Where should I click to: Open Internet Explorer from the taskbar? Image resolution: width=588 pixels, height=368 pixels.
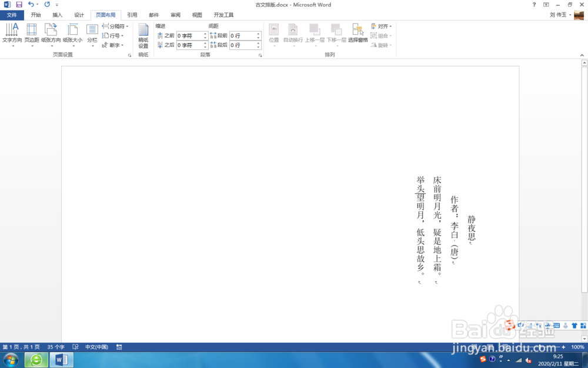click(36, 360)
